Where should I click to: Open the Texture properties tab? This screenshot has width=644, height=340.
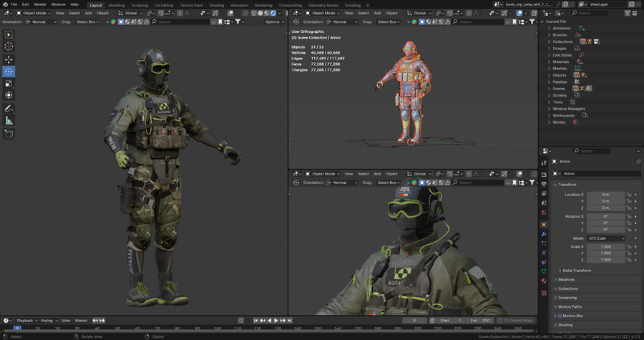(544, 293)
